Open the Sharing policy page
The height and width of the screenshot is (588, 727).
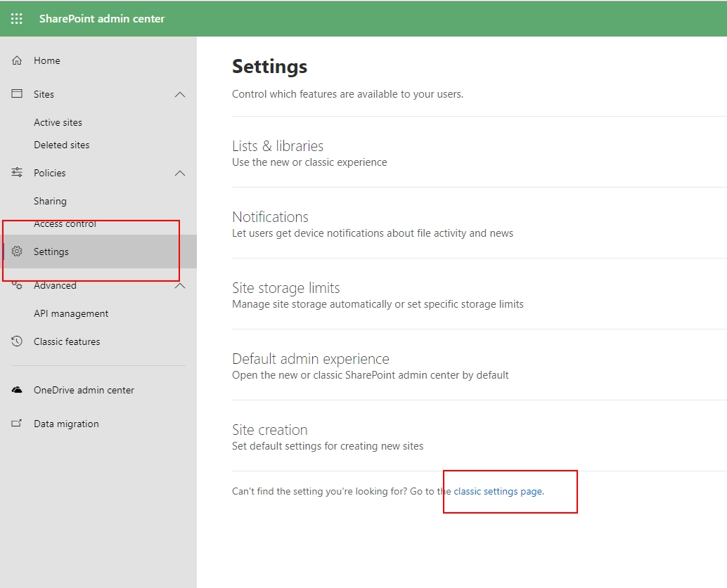click(x=50, y=201)
